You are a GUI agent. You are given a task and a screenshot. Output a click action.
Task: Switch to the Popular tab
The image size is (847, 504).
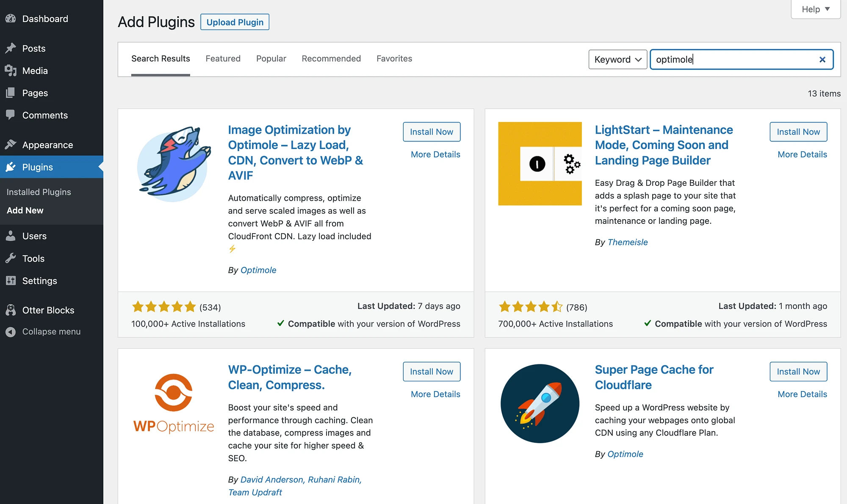pyautogui.click(x=271, y=58)
